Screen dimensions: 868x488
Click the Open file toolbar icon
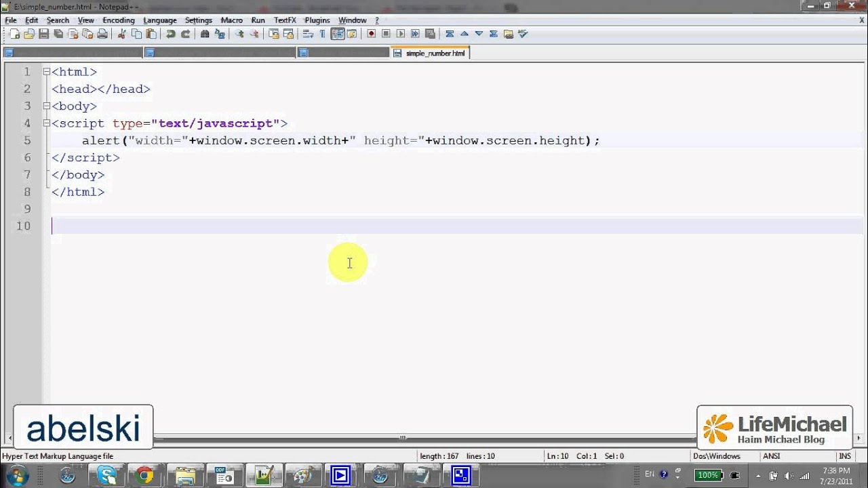29,34
